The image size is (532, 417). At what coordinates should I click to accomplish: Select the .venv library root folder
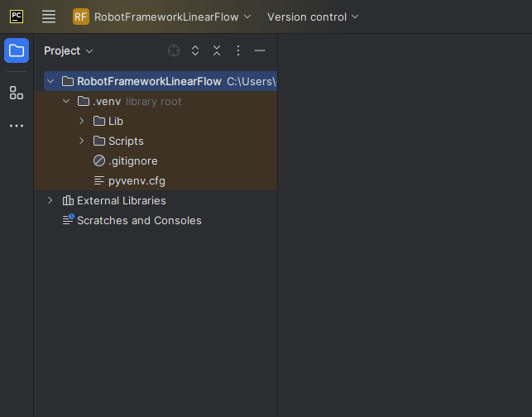coord(156,101)
